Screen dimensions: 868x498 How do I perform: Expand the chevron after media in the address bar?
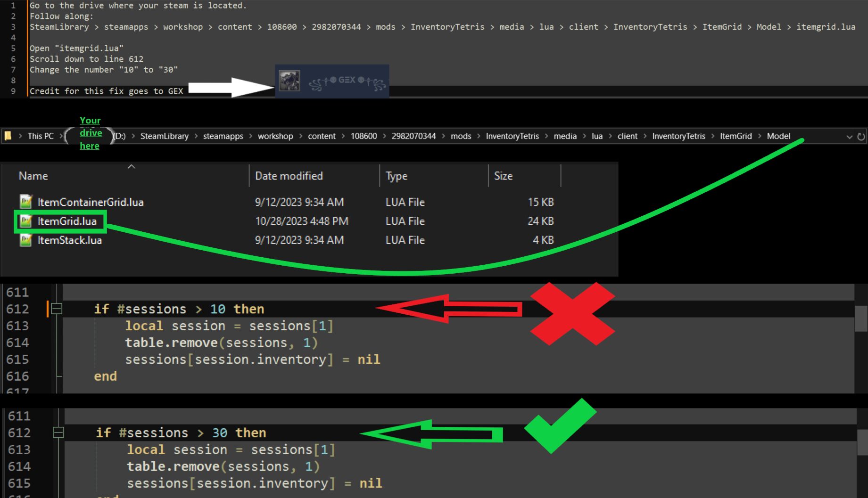pos(584,136)
